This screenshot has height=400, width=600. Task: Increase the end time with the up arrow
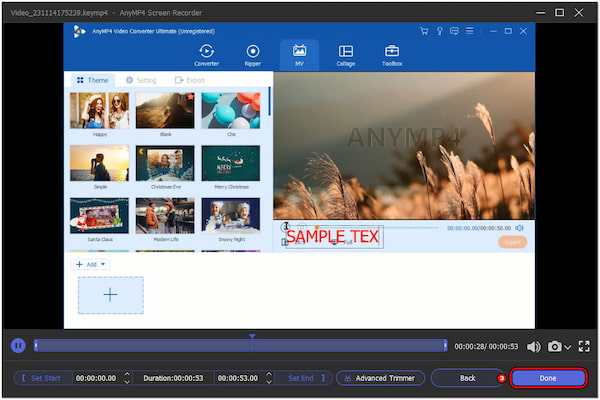(x=269, y=374)
